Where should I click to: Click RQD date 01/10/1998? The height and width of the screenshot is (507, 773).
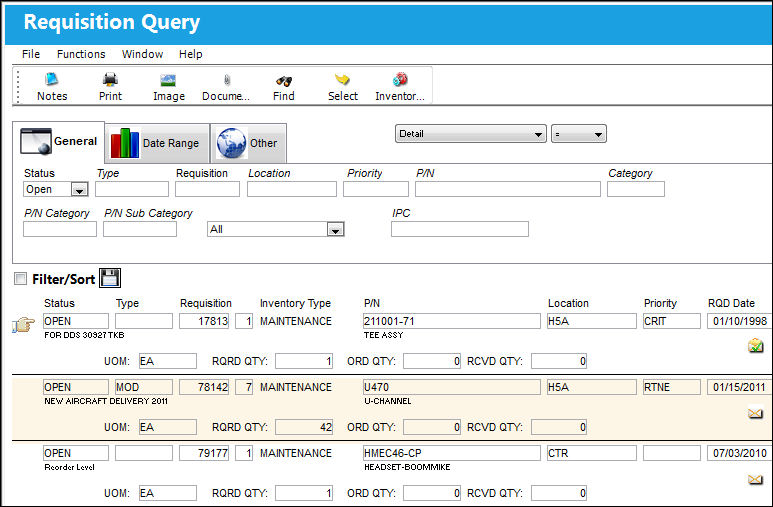[738, 321]
